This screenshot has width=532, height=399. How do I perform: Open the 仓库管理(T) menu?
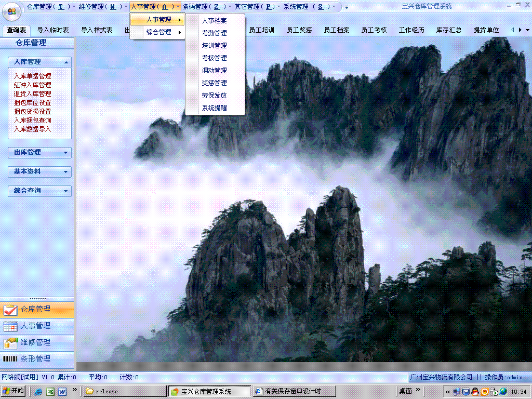tap(50, 7)
